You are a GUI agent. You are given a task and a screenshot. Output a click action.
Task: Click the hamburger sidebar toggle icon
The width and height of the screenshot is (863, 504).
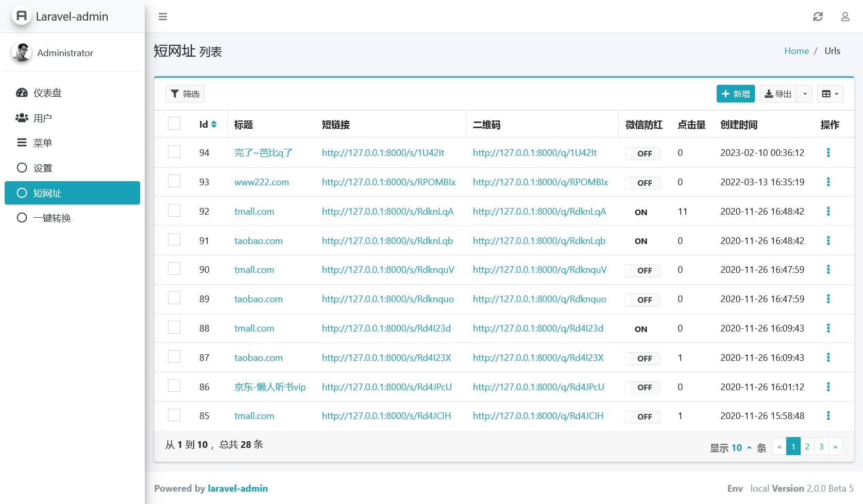tap(163, 16)
